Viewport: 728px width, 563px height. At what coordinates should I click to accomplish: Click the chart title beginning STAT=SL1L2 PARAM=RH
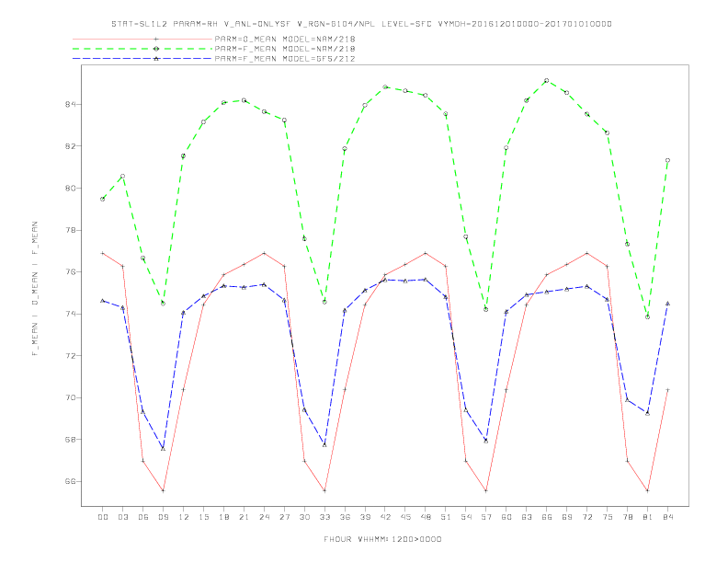point(361,24)
